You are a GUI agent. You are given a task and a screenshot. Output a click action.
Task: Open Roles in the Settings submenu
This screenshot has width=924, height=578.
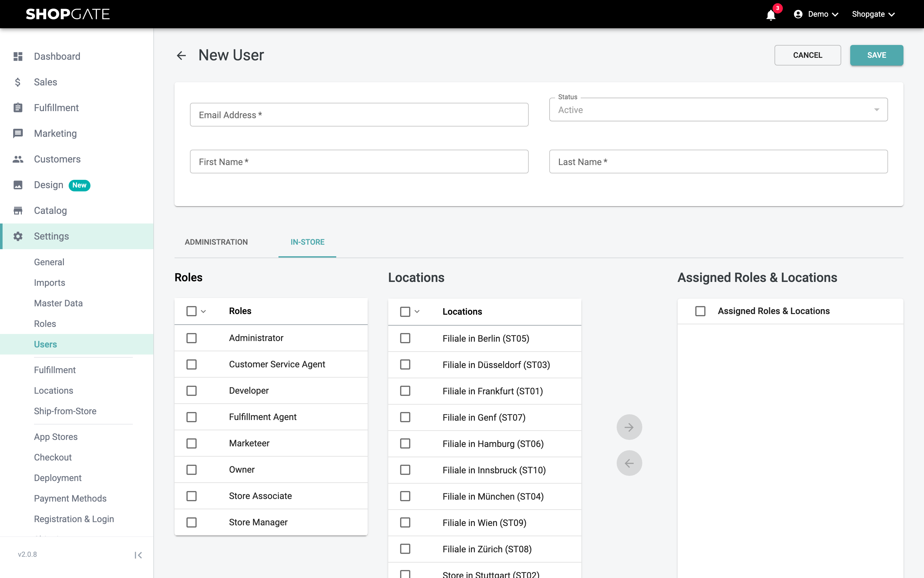pos(45,324)
